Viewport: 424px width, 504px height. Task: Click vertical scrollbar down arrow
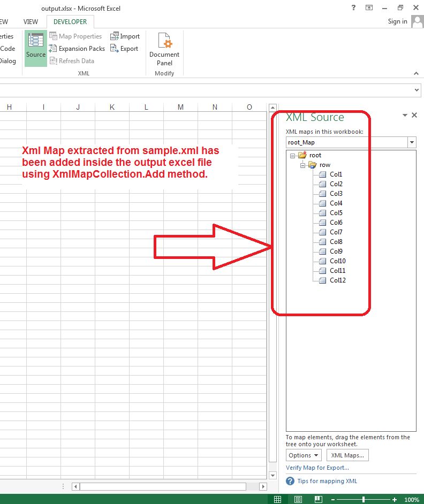(x=272, y=476)
